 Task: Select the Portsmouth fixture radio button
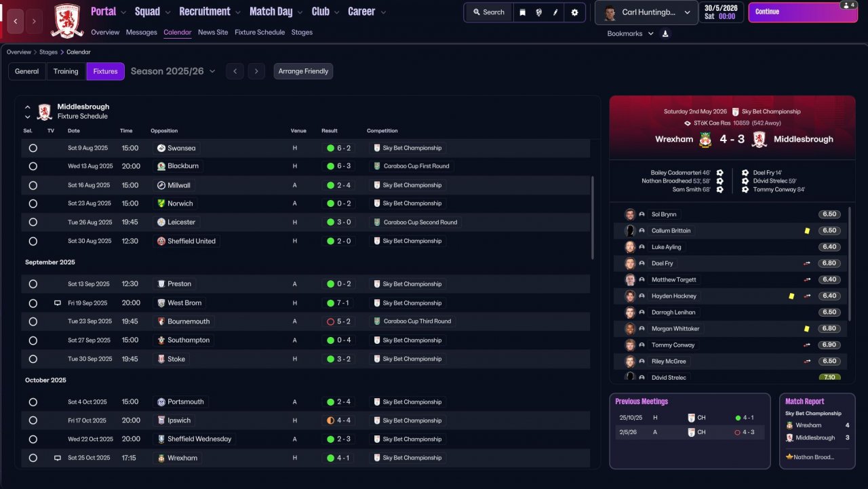pos(33,402)
